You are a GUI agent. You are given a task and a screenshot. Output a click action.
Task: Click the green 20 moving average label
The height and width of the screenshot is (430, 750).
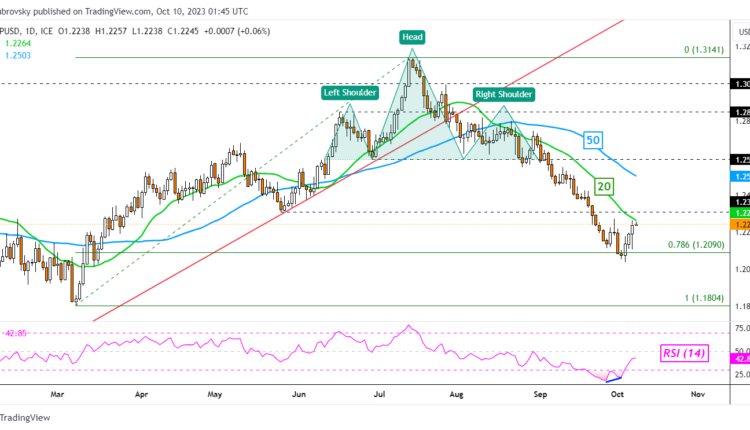(x=604, y=186)
